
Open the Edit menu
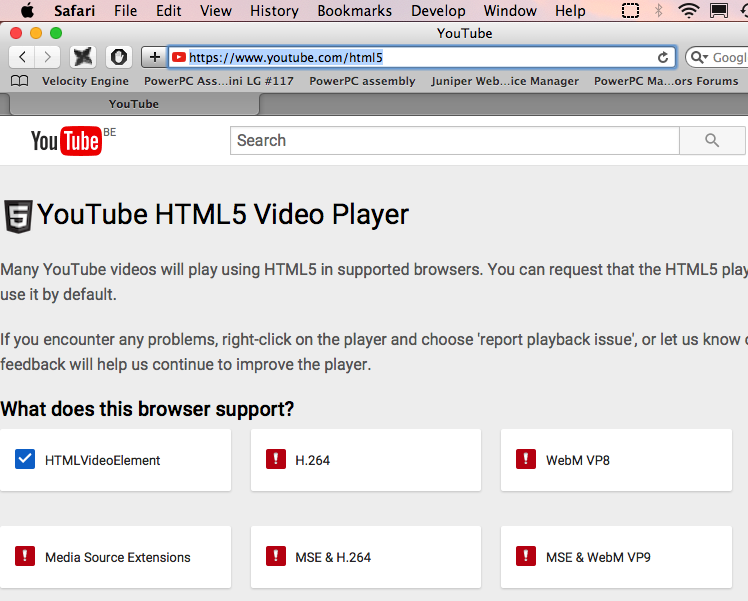coord(168,10)
